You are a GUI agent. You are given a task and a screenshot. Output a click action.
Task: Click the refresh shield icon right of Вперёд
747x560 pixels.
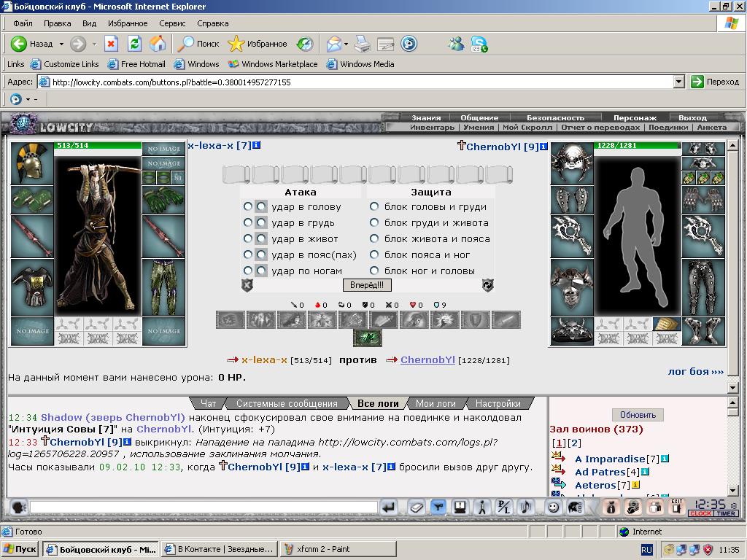click(x=488, y=285)
